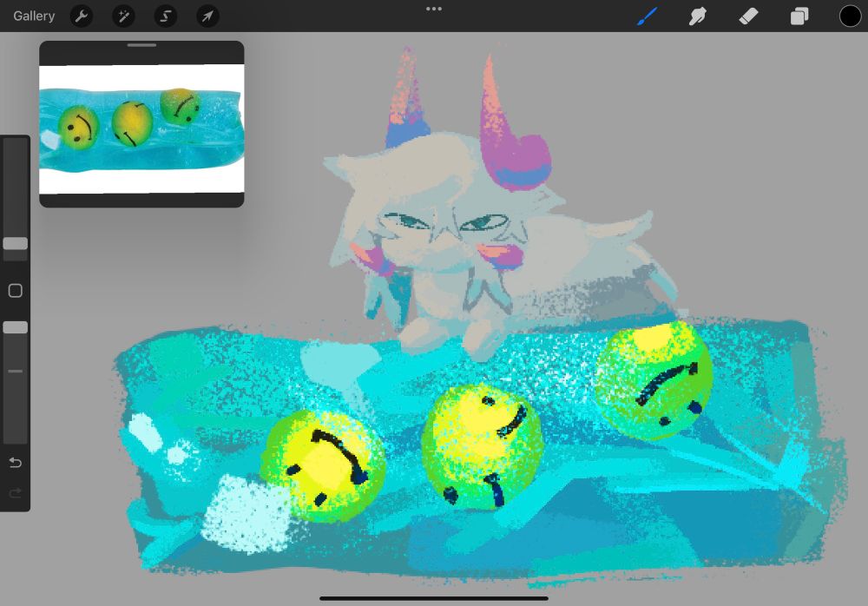Viewport: 868px width, 606px height.
Task: Open the Layers panel
Action: [799, 16]
